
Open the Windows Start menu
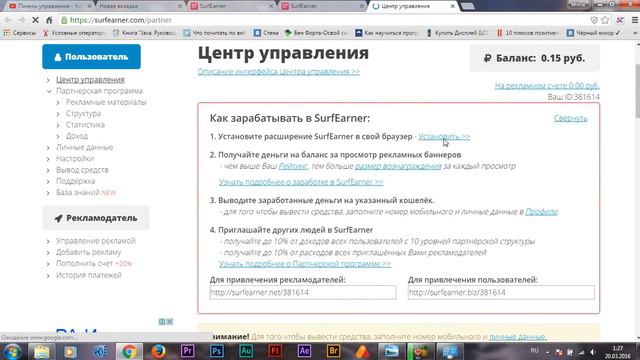coord(12,351)
